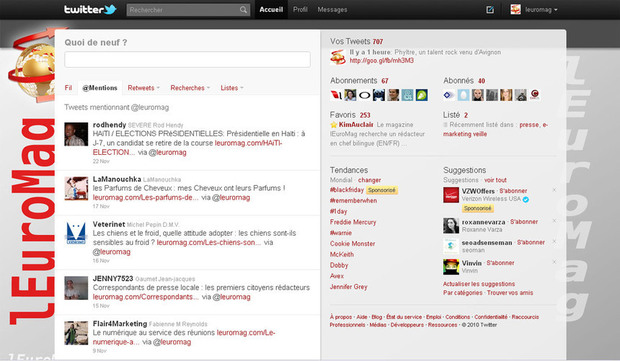Dismiss the VZWOffers suggestion
Image resolution: width=620 pixels, height=361 pixels.
click(x=554, y=190)
